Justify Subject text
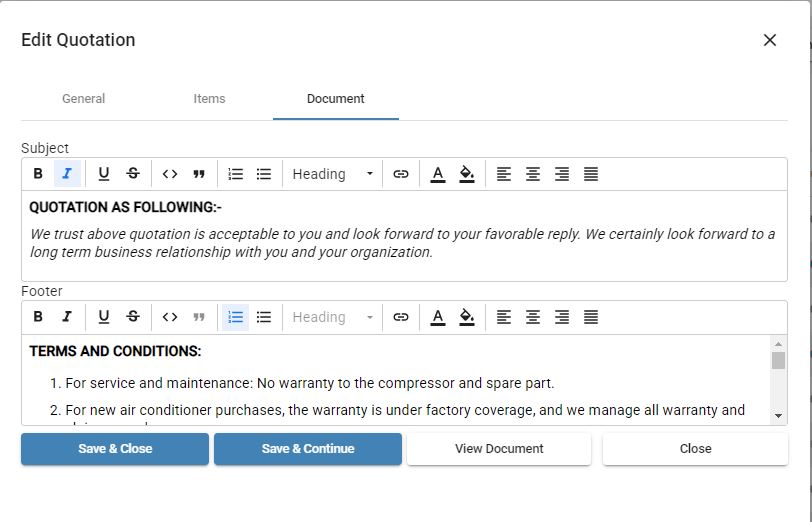The height and width of the screenshot is (522, 812). pos(591,174)
